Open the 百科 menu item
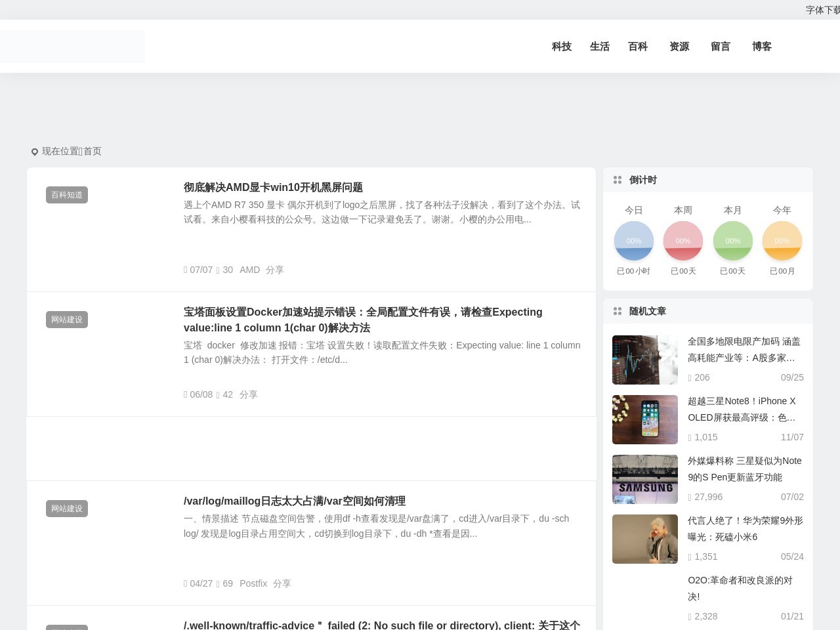 638,47
